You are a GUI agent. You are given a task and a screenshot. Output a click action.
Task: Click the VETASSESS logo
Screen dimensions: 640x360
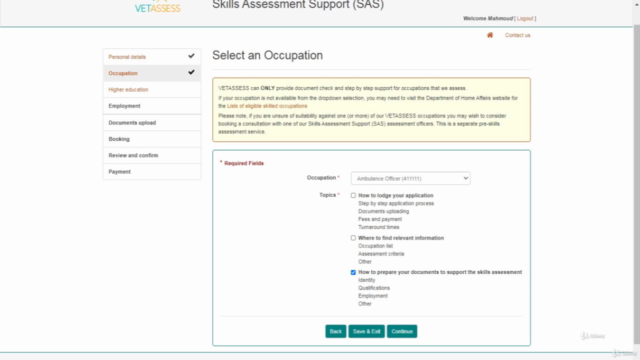[158, 7]
